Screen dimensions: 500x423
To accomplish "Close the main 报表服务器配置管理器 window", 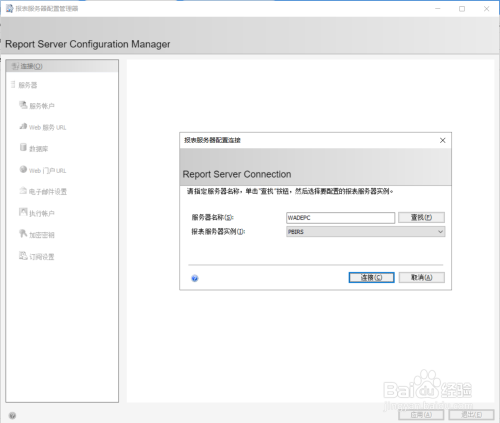I will [x=486, y=9].
